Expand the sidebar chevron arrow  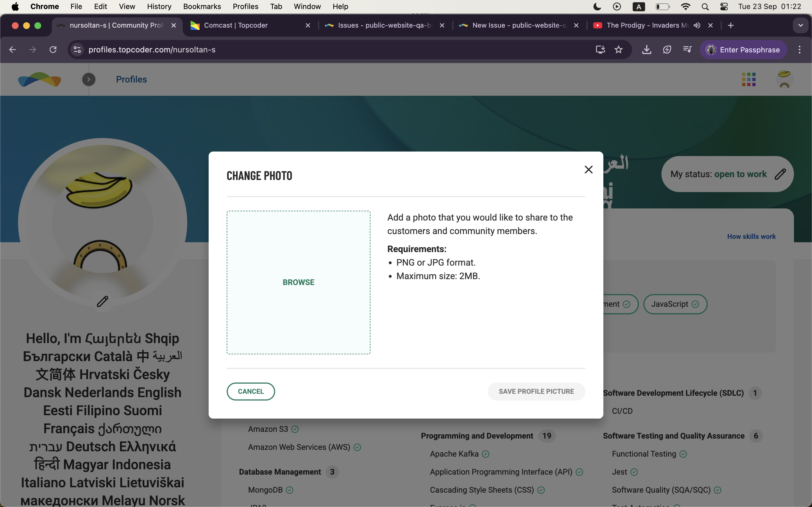click(89, 79)
